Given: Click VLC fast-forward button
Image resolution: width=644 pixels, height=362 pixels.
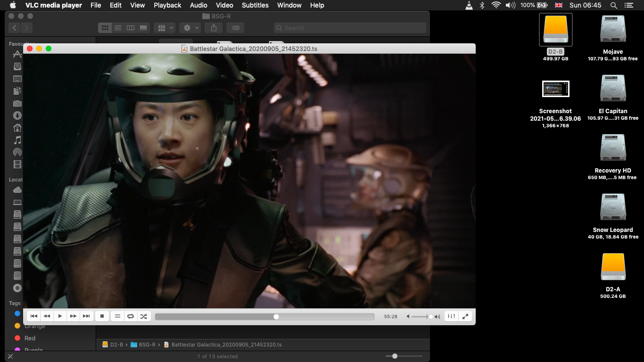Looking at the screenshot, I should (x=73, y=316).
